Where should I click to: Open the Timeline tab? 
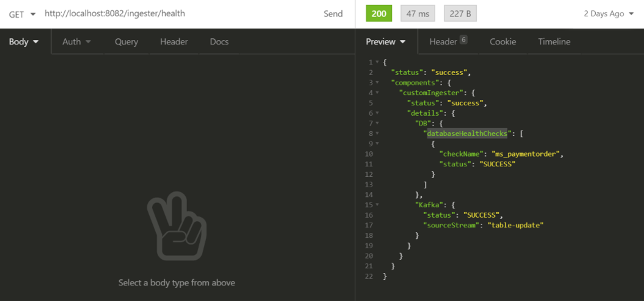point(554,42)
